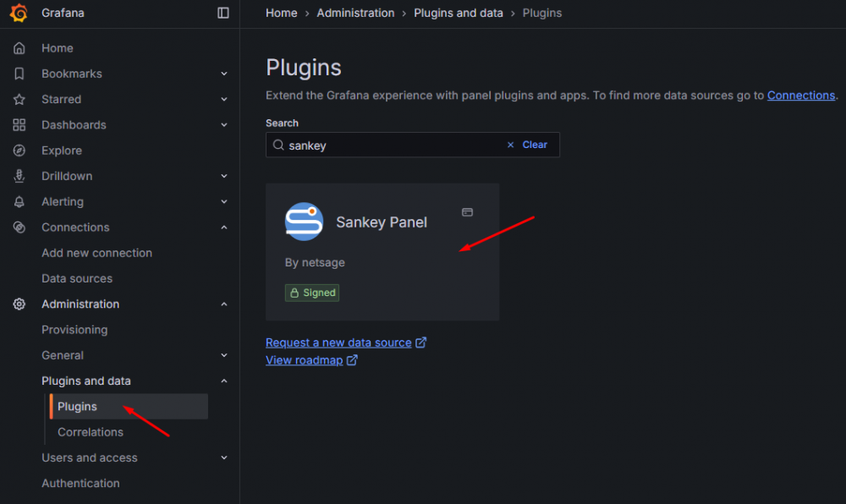Viewport: 846px width, 504px height.
Task: Open Data sources in sidebar
Action: [x=77, y=278]
